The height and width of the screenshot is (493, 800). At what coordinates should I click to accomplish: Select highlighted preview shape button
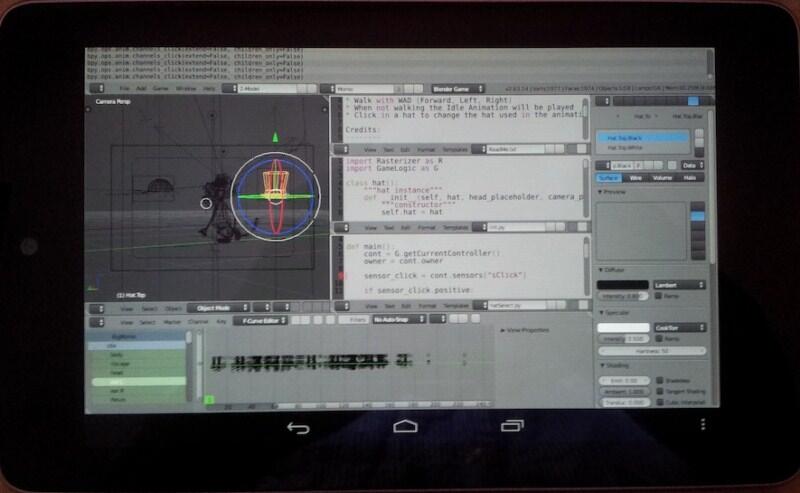[697, 216]
